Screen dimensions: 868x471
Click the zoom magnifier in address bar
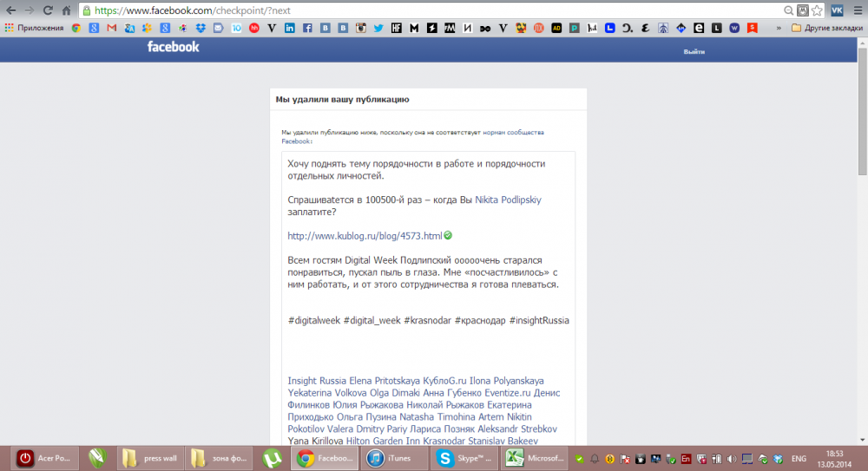(788, 10)
